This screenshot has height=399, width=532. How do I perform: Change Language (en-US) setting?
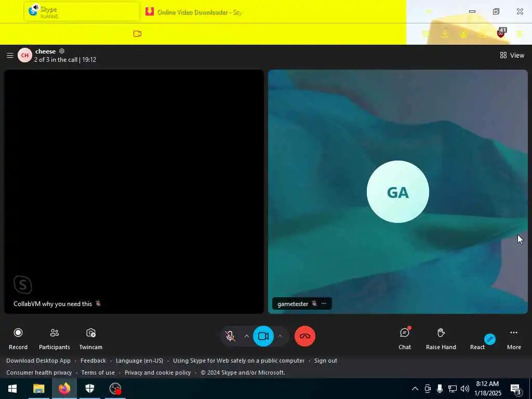[139, 361]
